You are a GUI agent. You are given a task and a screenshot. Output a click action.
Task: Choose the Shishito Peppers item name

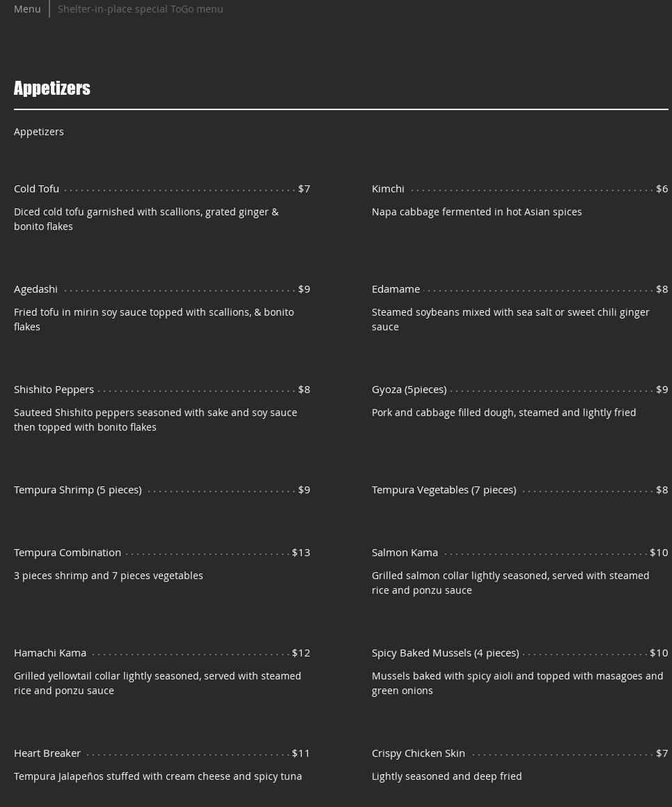coord(54,389)
